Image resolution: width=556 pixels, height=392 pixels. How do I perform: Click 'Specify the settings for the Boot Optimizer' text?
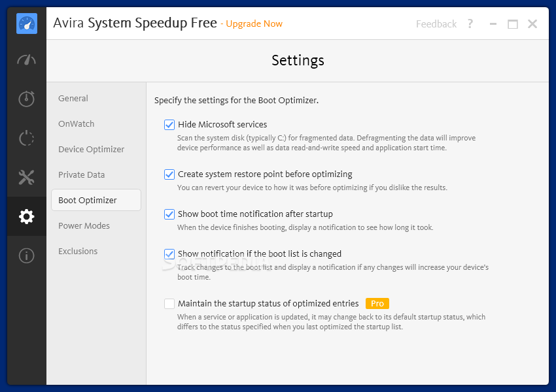coord(237,100)
